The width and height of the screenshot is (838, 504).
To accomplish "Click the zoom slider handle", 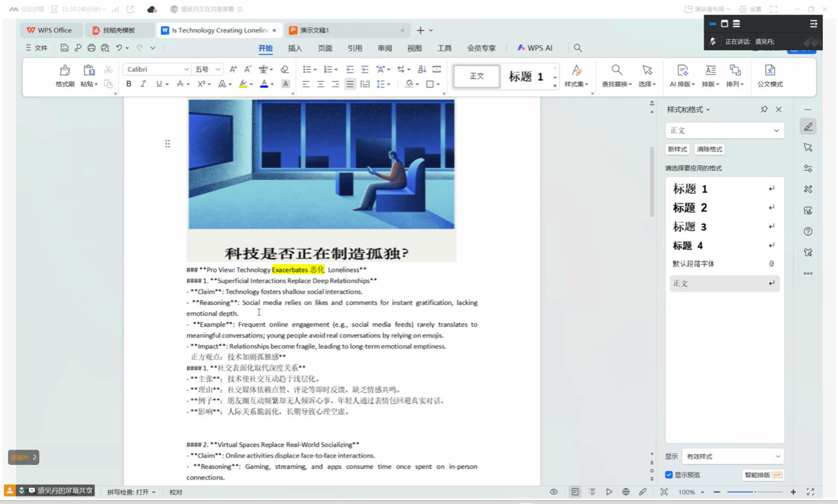I will (755, 492).
